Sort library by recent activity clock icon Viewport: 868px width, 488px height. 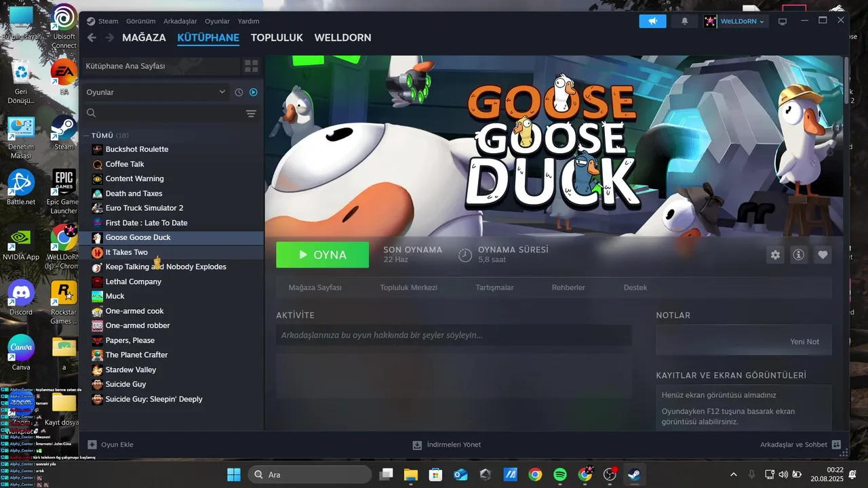pos(239,92)
